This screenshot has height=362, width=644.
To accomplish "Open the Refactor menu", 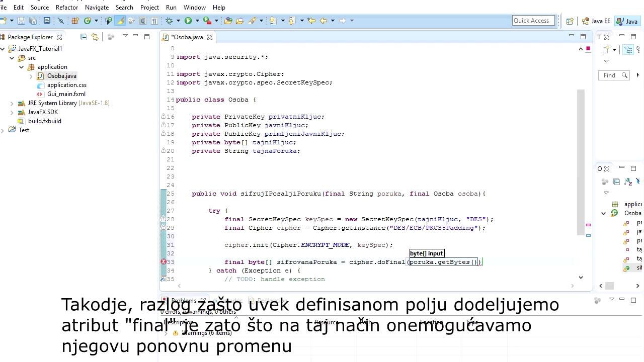I will click(67, 8).
